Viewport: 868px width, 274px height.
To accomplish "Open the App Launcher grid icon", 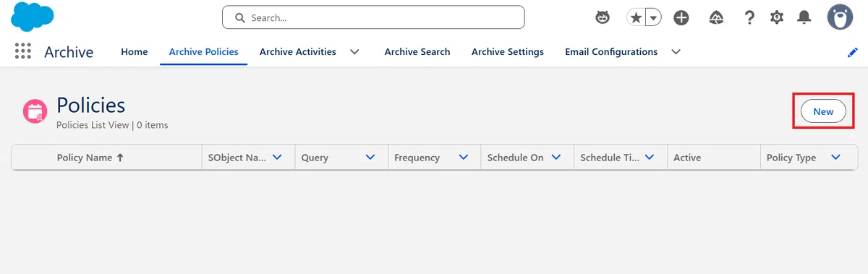I will pos(22,51).
